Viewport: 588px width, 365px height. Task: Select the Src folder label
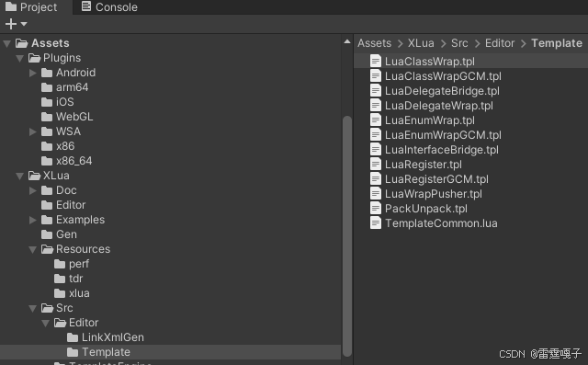(x=64, y=308)
